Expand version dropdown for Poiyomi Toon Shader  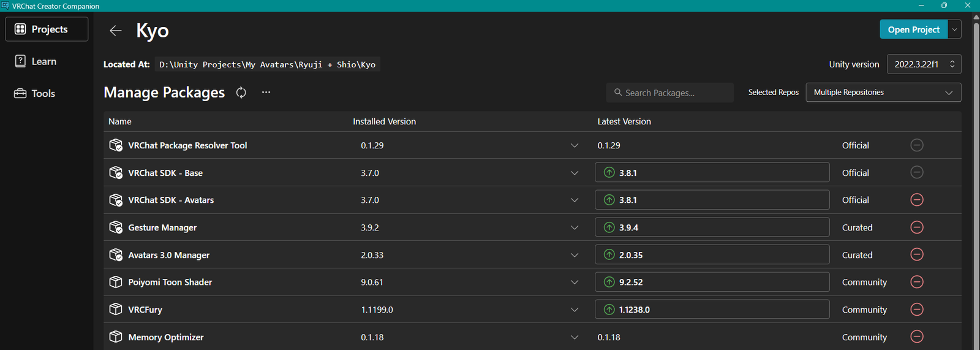point(575,282)
